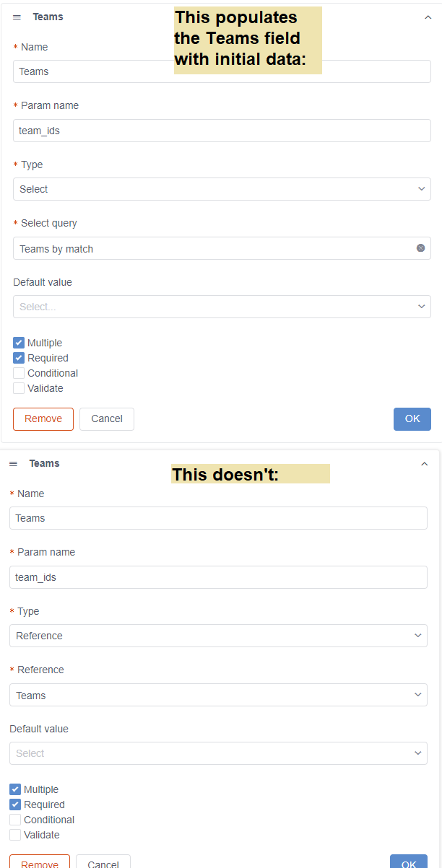Image resolution: width=442 pixels, height=868 pixels.
Task: Click the dropdown arrow on the bottom Default value field
Action: click(417, 753)
